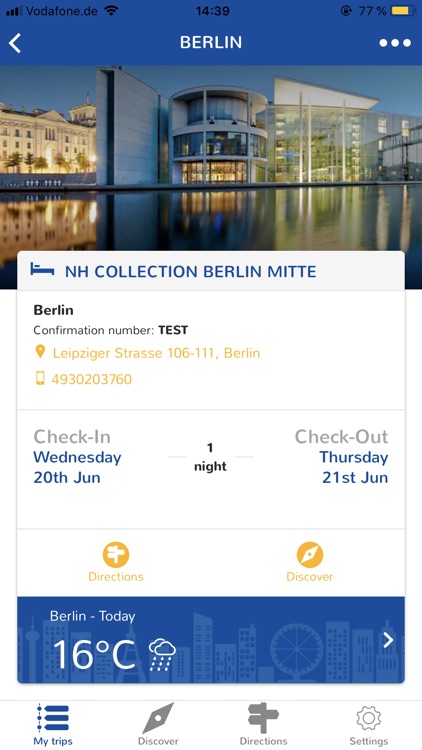
Task: Open the Settings gear tab
Action: (368, 724)
